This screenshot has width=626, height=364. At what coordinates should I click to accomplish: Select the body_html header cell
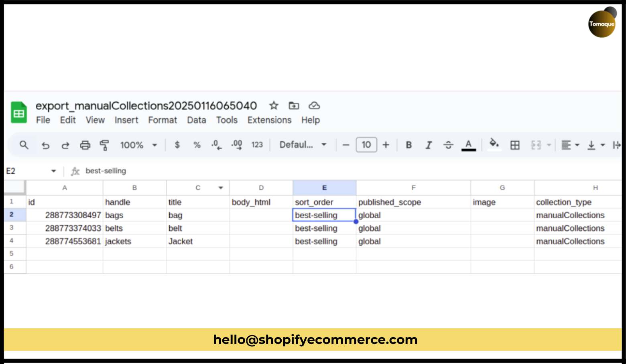261,202
